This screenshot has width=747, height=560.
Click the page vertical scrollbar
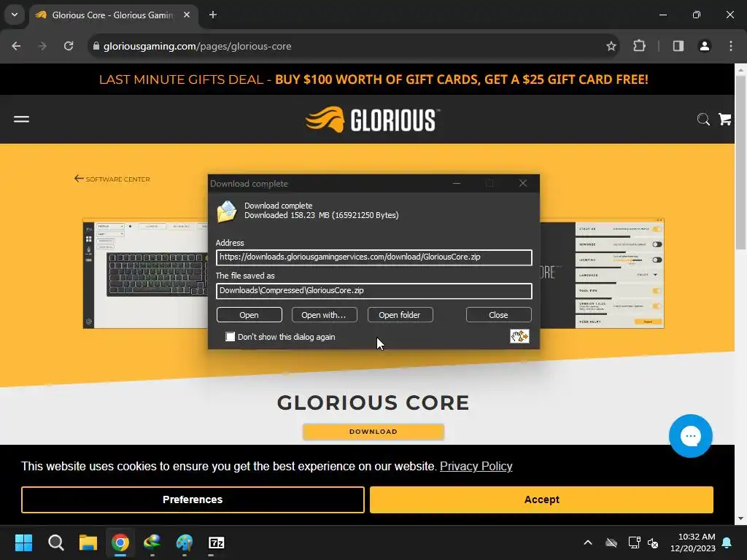pyautogui.click(x=741, y=162)
